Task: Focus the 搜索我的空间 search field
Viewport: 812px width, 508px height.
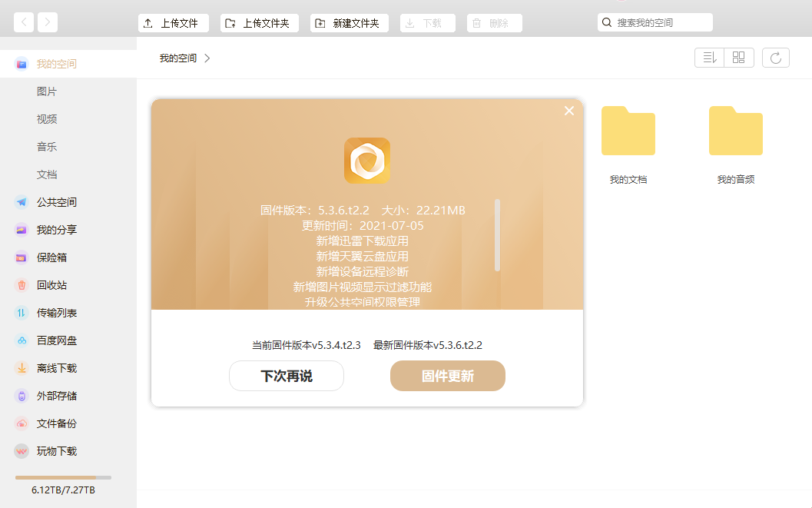Action: pos(655,23)
